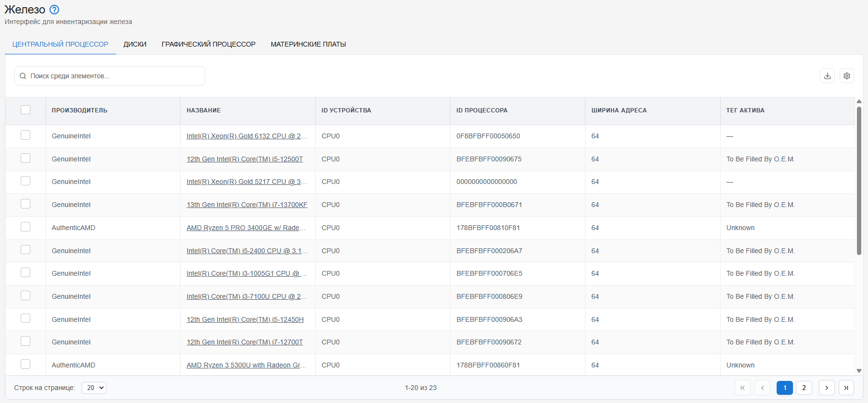Select checkbox for AMD Ryzen 5 PRO row
The height and width of the screenshot is (403, 868).
tap(25, 227)
